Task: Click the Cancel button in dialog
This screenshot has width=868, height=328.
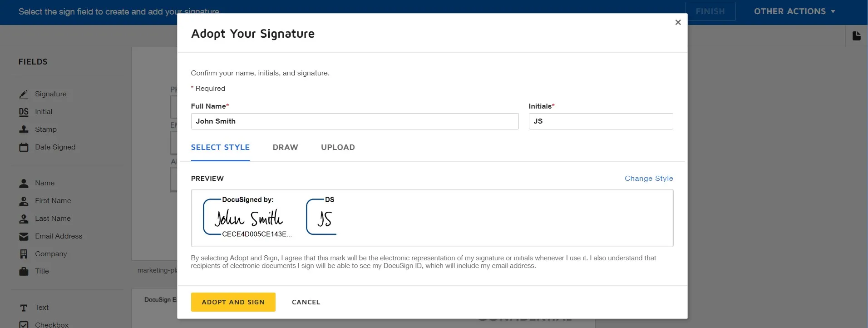Action: (x=306, y=302)
